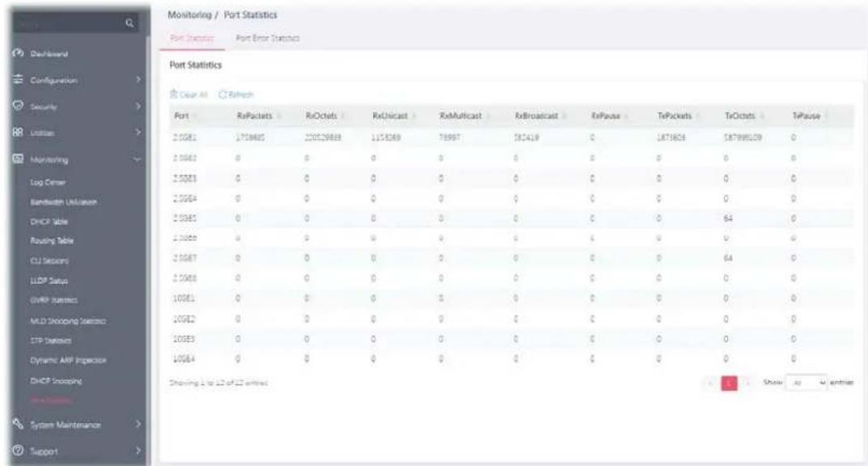The image size is (868, 466).
Task: Click the Dashboard gauge icon
Action: 19,53
